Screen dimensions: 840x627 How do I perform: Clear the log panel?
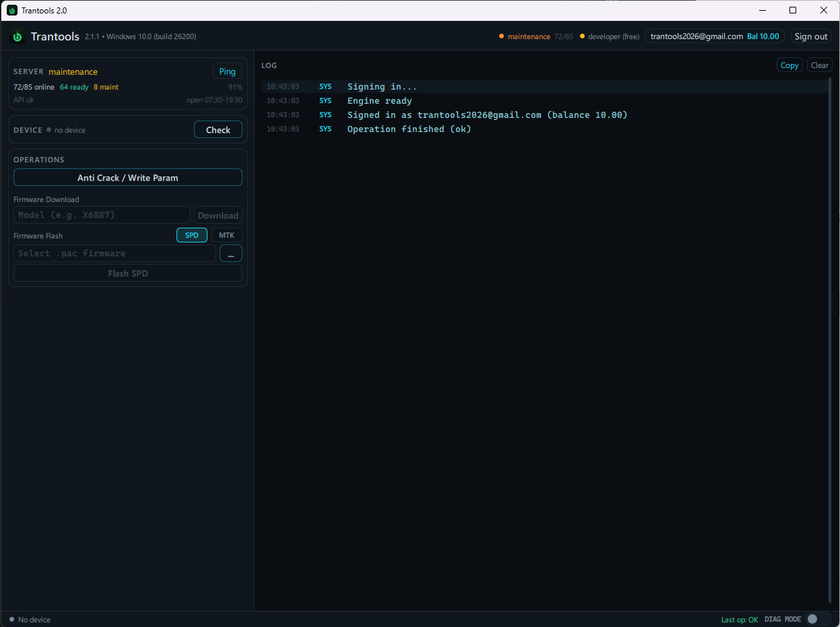click(820, 65)
